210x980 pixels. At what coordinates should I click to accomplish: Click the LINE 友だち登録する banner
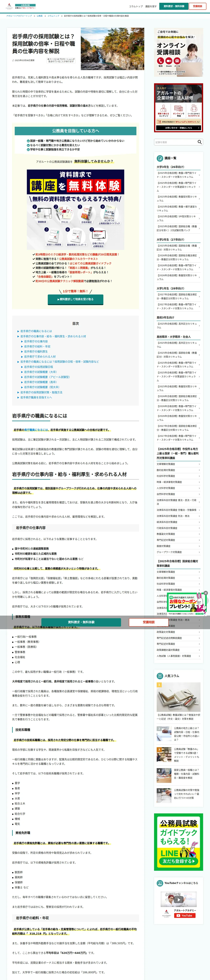[x=178, y=842]
